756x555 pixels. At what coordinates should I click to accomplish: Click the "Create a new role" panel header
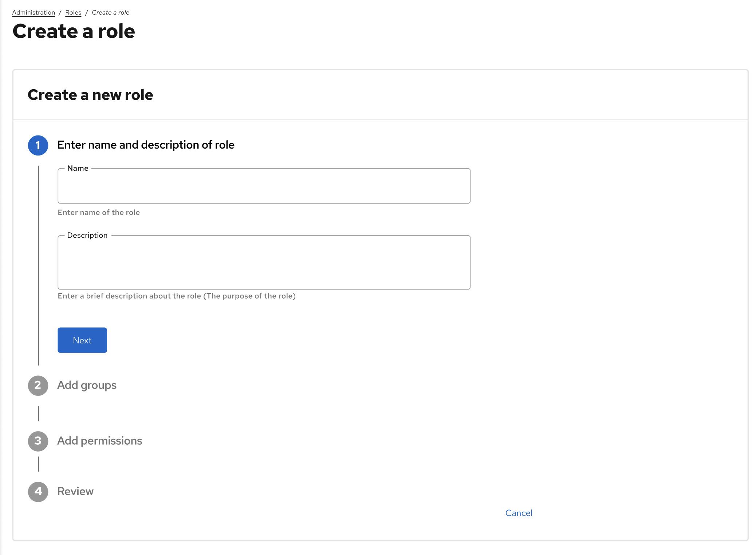pos(90,95)
